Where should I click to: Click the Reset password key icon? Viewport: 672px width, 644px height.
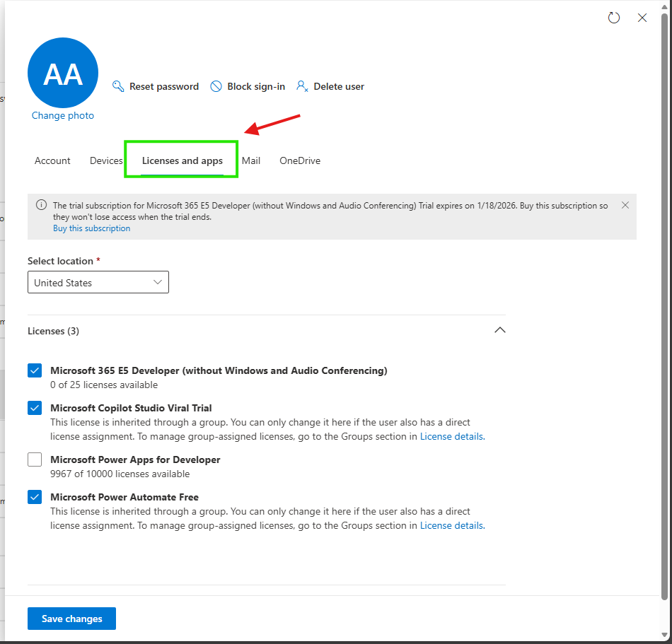tap(118, 86)
